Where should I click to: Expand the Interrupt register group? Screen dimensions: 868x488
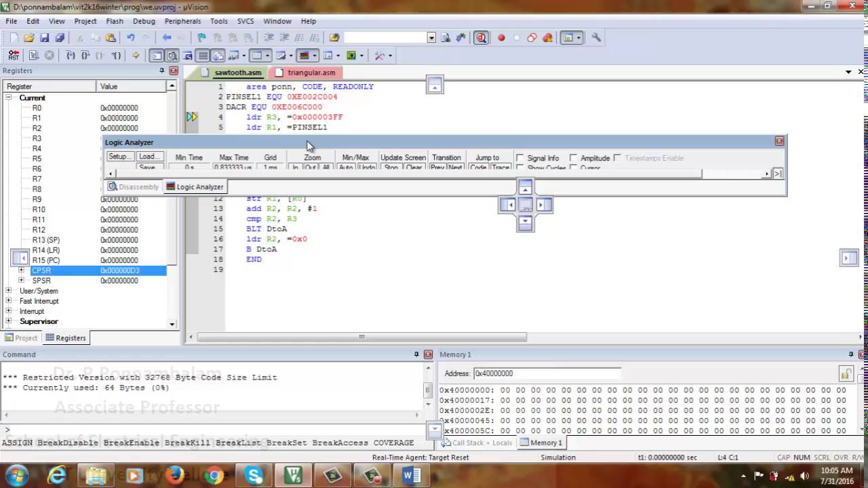click(9, 311)
